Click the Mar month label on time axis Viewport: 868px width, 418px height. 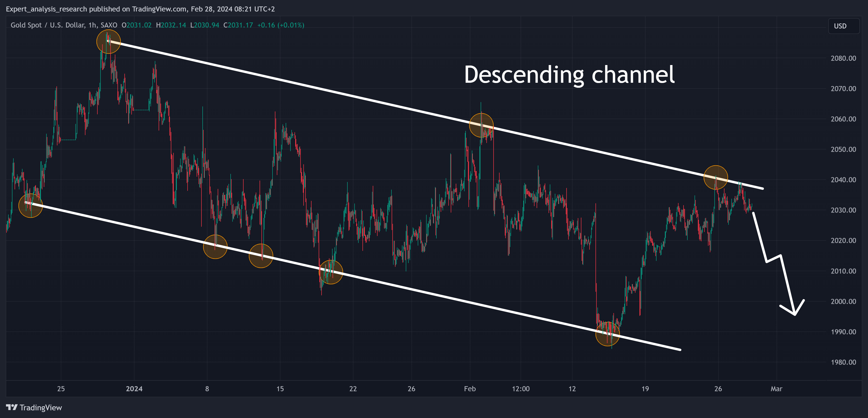pos(776,389)
